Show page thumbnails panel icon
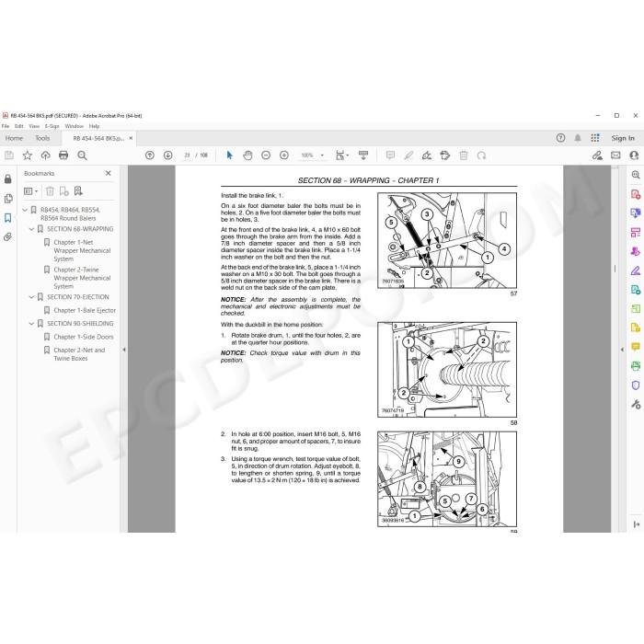Screen dimensions: 644x644 (x=7, y=199)
